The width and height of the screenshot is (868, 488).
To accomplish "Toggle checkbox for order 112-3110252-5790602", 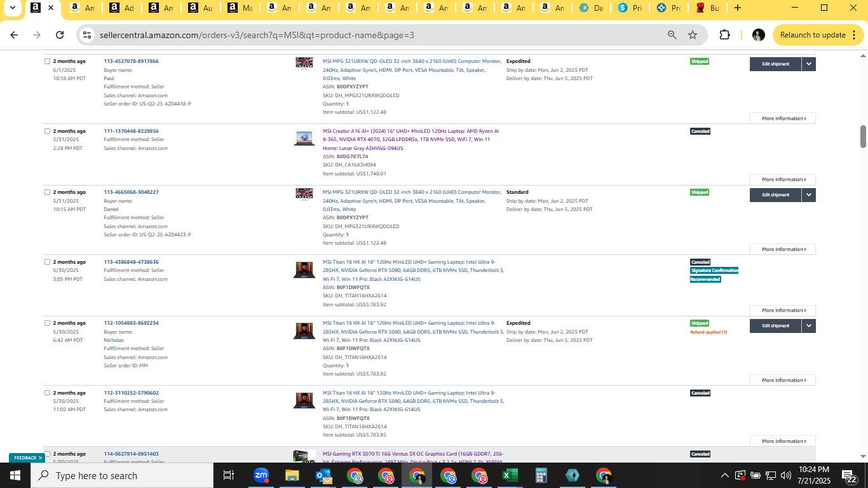I will tap(47, 393).
